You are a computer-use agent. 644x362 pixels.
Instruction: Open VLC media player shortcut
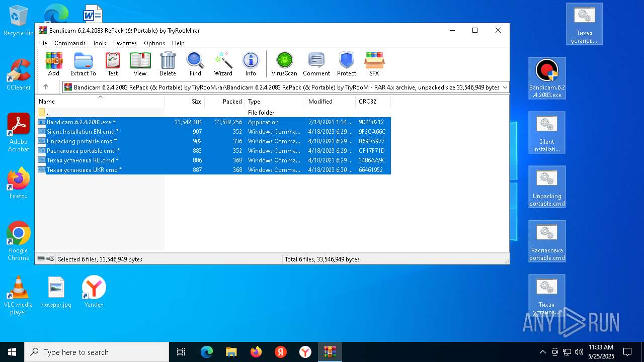18,296
